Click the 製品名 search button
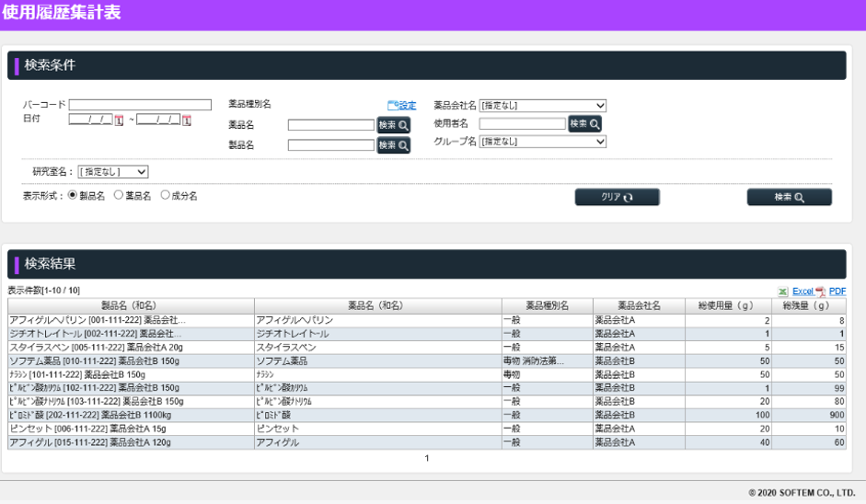This screenshot has height=504, width=866. coord(393,144)
